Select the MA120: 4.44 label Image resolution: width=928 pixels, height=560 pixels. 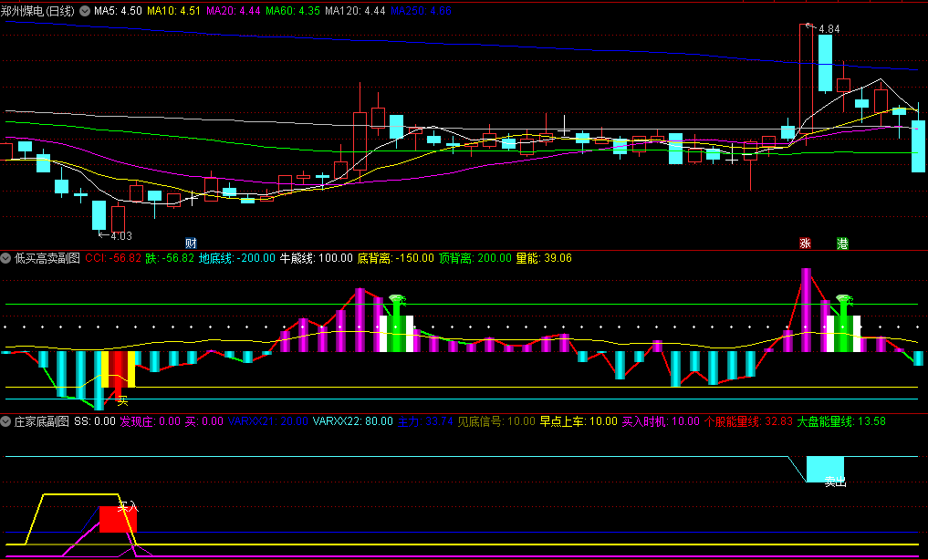pyautogui.click(x=356, y=11)
